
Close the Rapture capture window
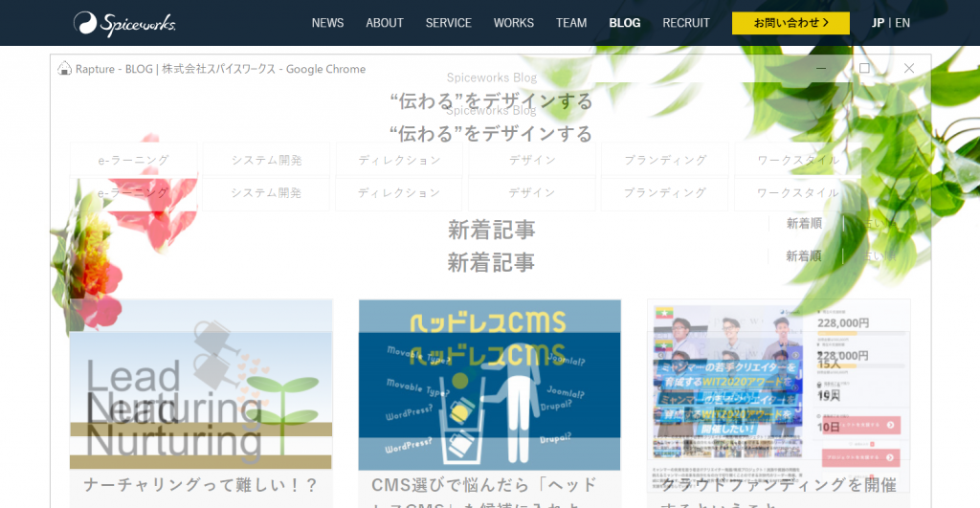tap(909, 68)
